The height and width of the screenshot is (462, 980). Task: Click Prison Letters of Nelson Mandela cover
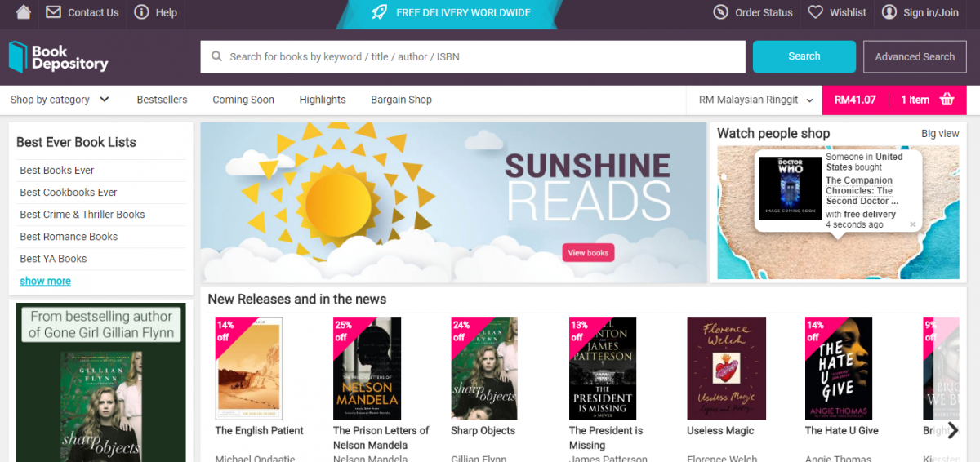[367, 368]
